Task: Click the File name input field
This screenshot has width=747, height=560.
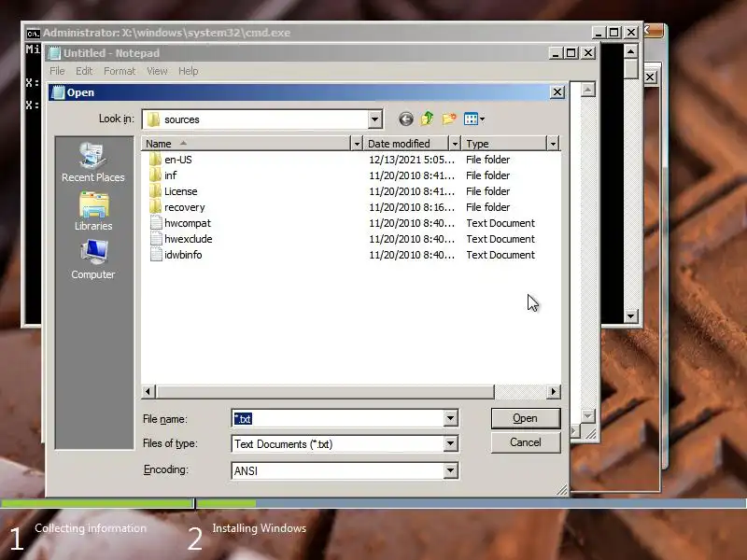Action: coord(338,418)
